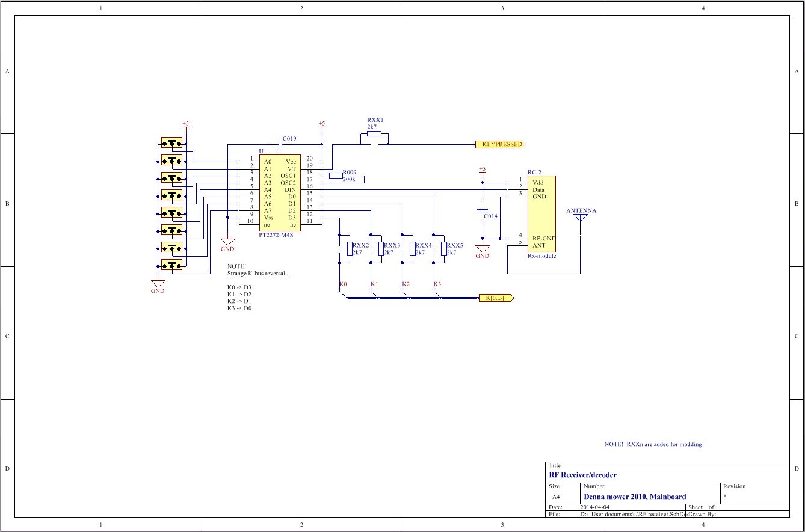Screen dimensions: 805x532
Task: Click the Vcc pin label on U1
Action: (291, 162)
